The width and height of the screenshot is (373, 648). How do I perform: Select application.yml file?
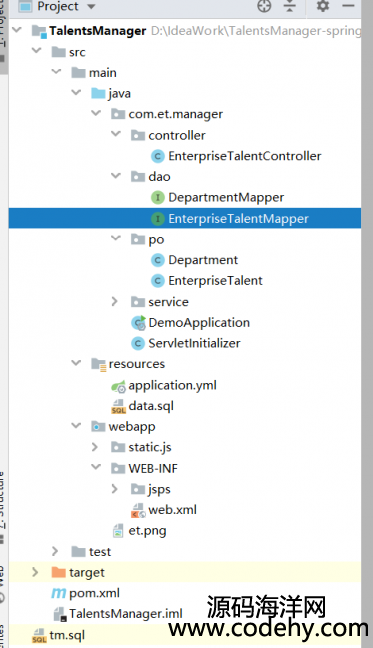[172, 386]
